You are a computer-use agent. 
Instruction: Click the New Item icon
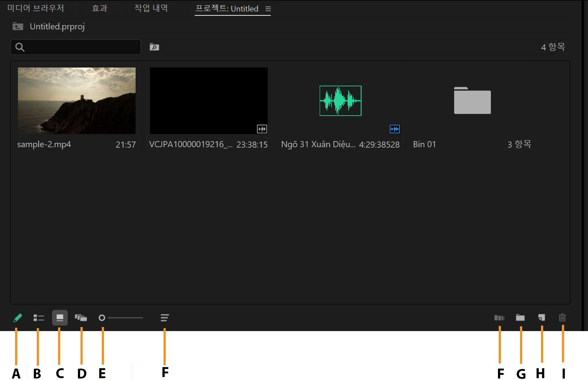pyautogui.click(x=541, y=317)
